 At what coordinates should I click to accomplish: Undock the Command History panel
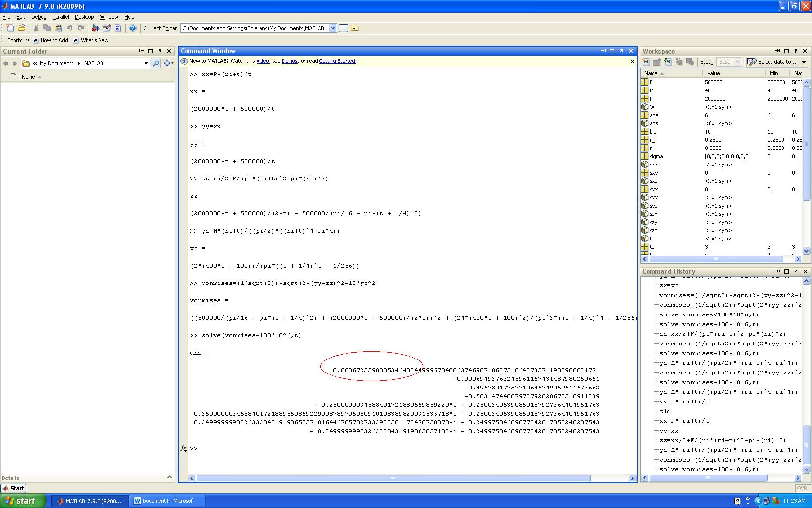pyautogui.click(x=796, y=271)
